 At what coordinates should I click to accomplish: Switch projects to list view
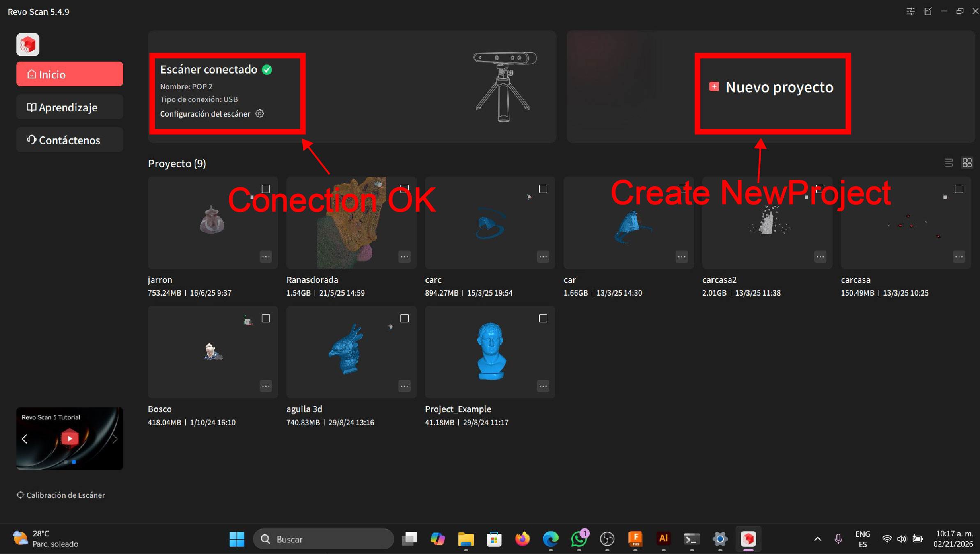(948, 163)
